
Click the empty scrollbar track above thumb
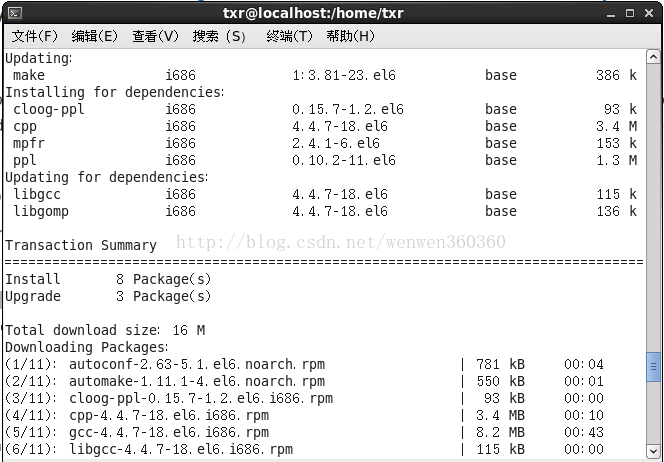(654, 200)
